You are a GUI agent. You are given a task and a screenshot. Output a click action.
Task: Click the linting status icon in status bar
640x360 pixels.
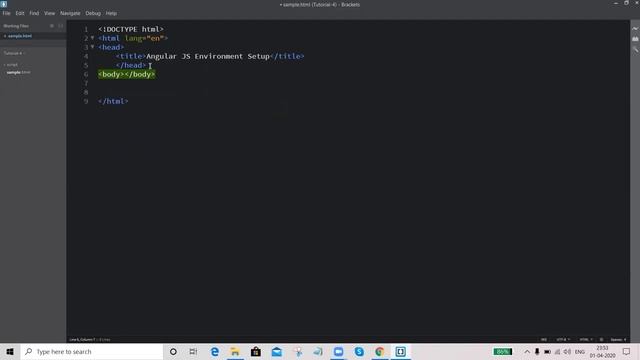601,340
